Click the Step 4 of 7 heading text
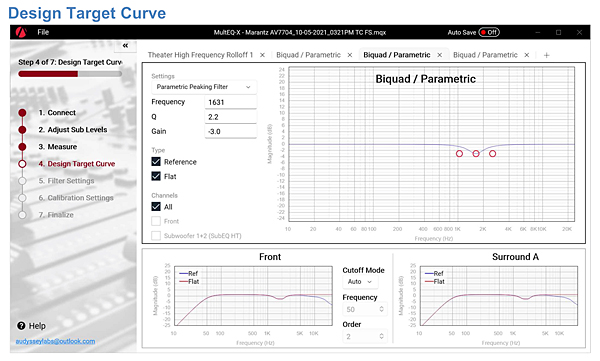Viewport: 600px width, 361px height. point(70,62)
